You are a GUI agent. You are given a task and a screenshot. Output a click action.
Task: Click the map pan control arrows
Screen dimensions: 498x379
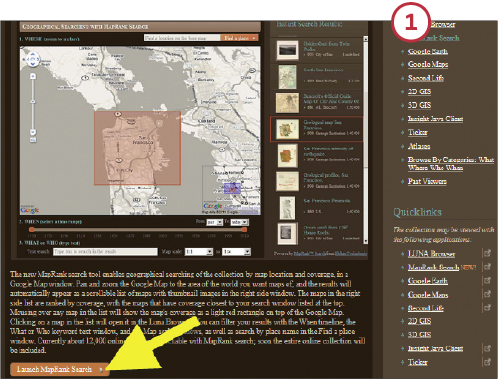pos(32,59)
